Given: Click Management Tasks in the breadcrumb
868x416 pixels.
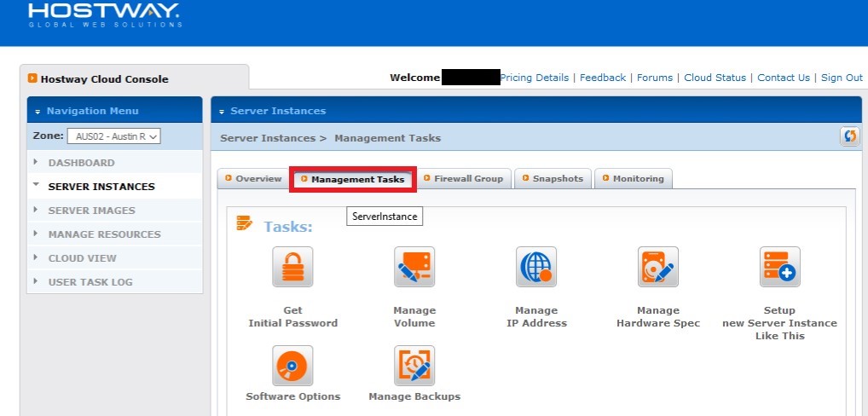Looking at the screenshot, I should pyautogui.click(x=387, y=138).
